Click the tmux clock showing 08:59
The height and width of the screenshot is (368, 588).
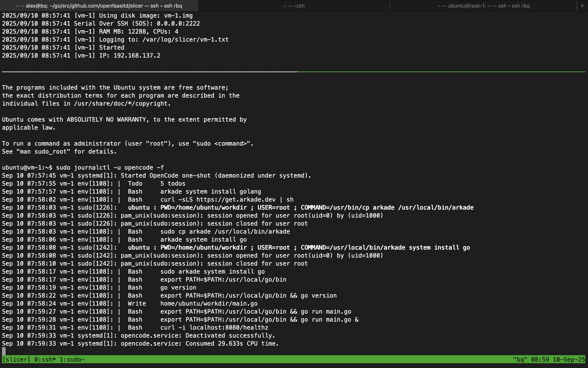540,359
